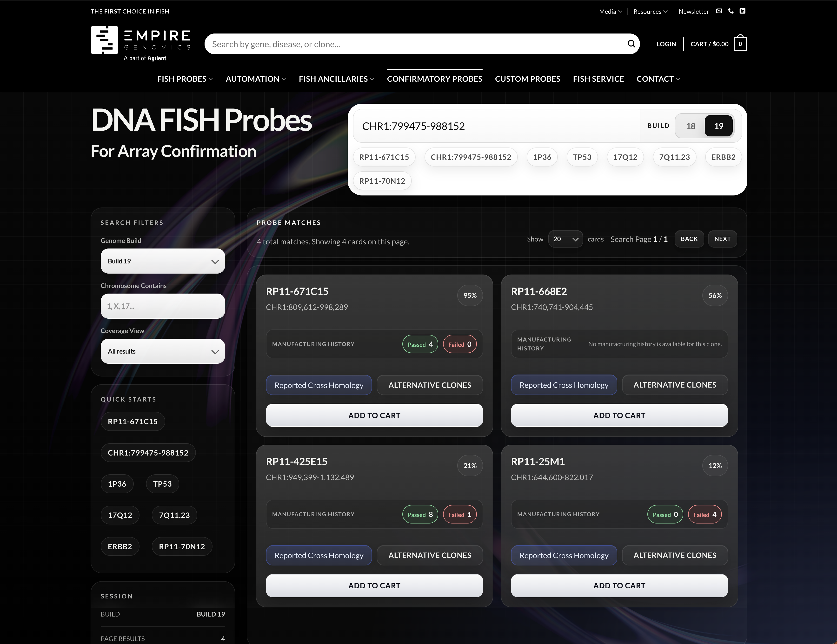Open the Show cards count dropdown

pos(565,239)
